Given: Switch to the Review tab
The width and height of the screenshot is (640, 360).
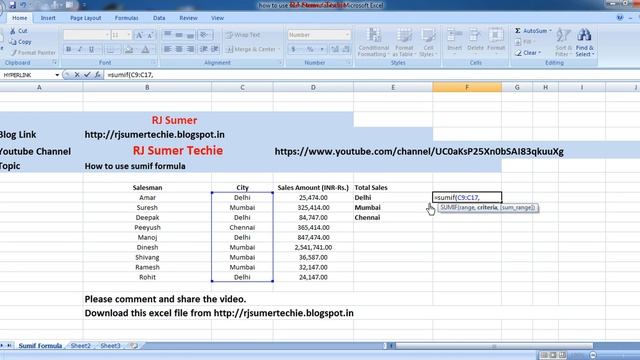Looking at the screenshot, I should (188, 18).
